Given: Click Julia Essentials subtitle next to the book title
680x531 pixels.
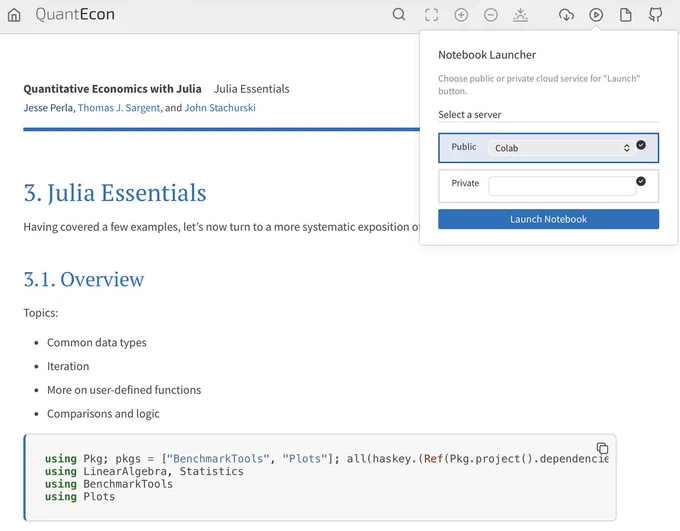Looking at the screenshot, I should pyautogui.click(x=252, y=89).
